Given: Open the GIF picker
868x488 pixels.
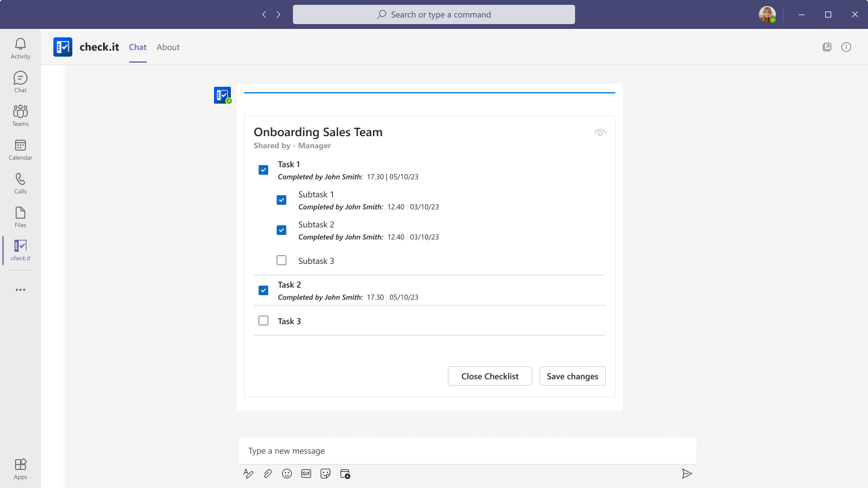Looking at the screenshot, I should click(x=306, y=474).
